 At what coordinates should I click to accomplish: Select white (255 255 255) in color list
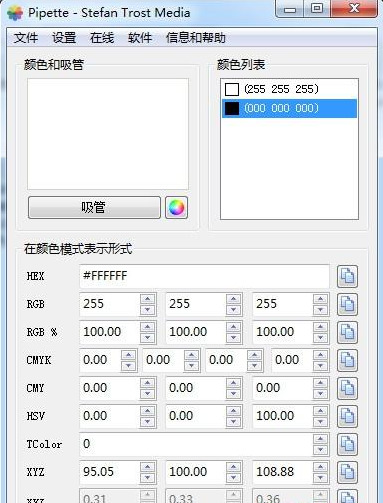[x=289, y=89]
